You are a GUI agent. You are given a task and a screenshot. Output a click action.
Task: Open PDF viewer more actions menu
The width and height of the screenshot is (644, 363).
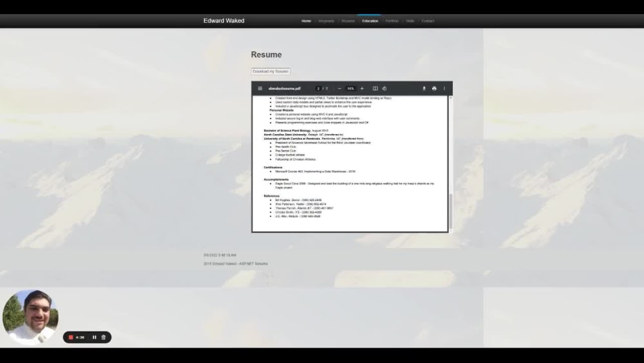444,88
